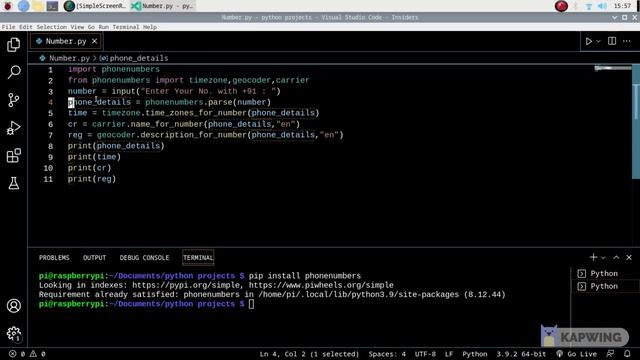Open the Raspberry Pi menu icon
Viewport: 640px width, 360px height.
click(x=7, y=6)
